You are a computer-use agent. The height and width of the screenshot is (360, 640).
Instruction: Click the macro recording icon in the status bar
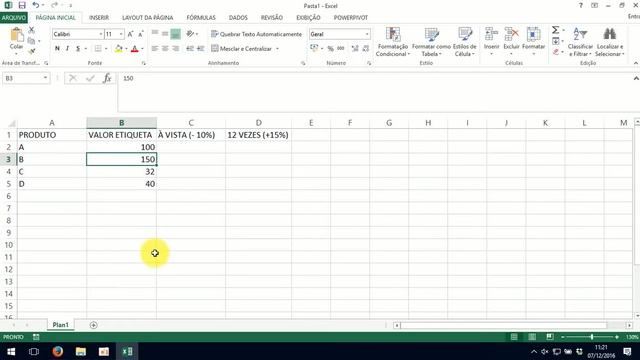36,337
